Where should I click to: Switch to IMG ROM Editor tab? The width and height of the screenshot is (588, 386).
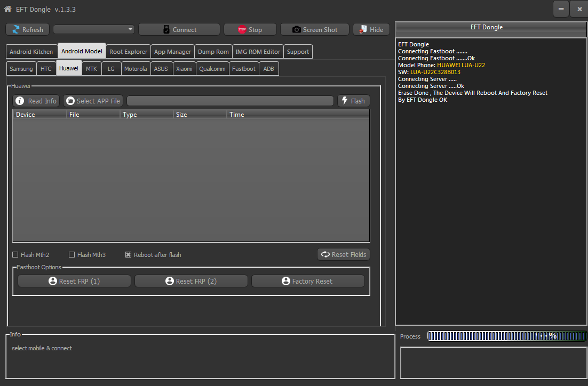point(258,52)
